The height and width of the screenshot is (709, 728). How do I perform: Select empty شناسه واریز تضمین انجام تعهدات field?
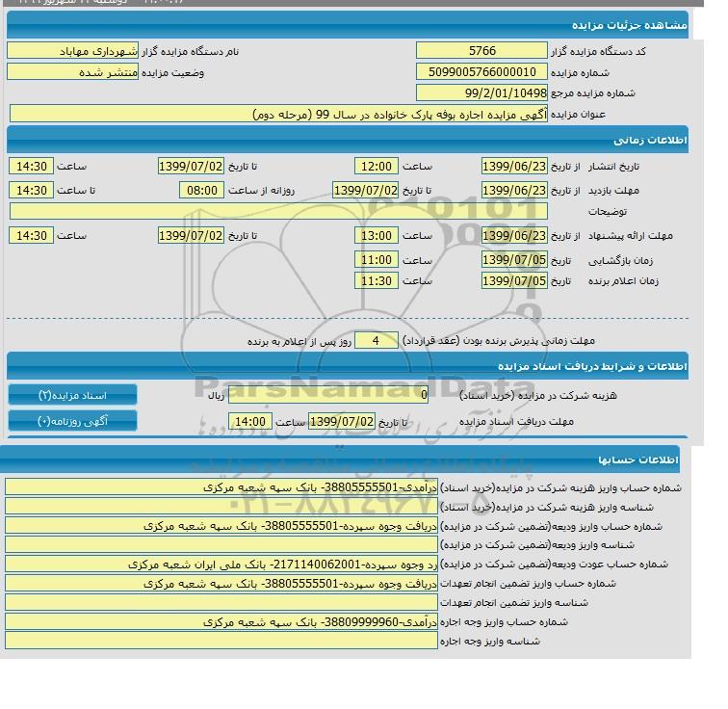221,603
